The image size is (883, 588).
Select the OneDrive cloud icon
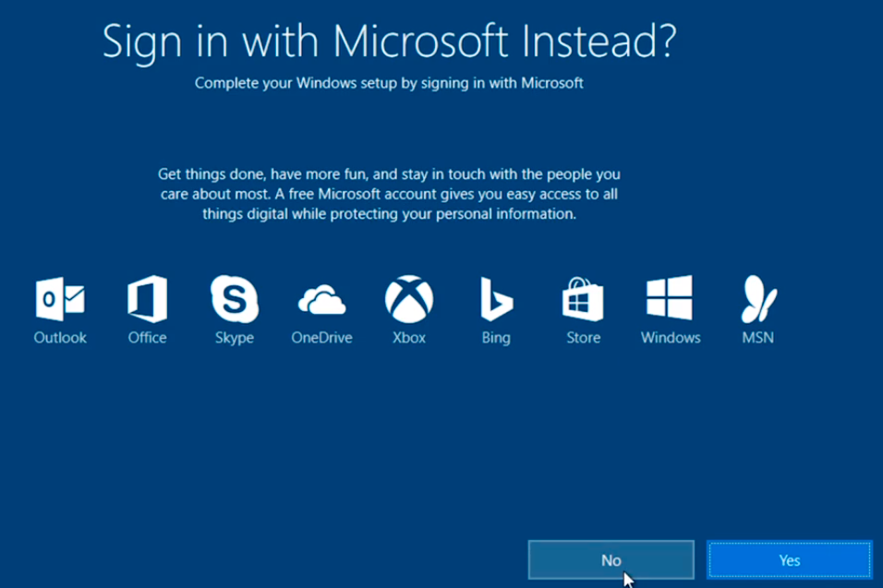click(x=321, y=301)
